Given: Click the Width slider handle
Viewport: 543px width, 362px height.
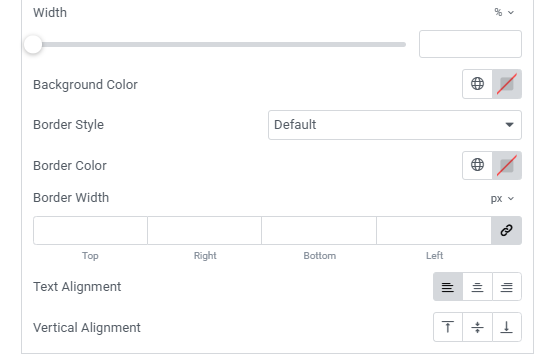Looking at the screenshot, I should (x=33, y=44).
